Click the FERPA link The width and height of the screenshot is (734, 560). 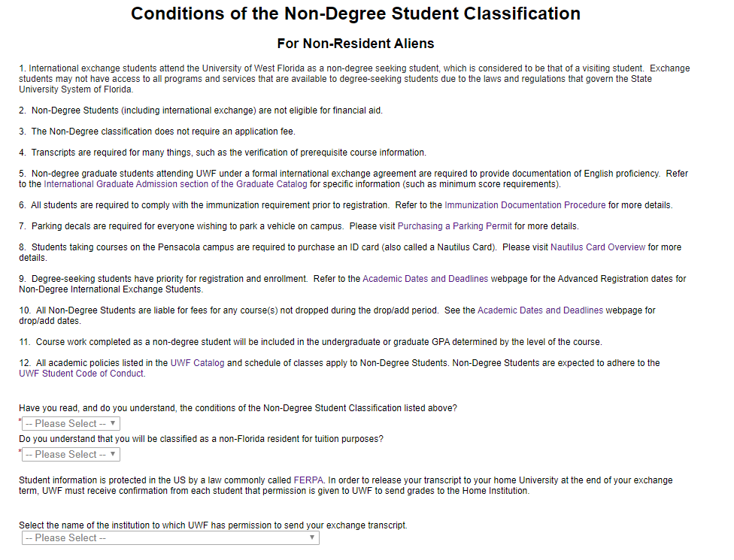[308, 480]
